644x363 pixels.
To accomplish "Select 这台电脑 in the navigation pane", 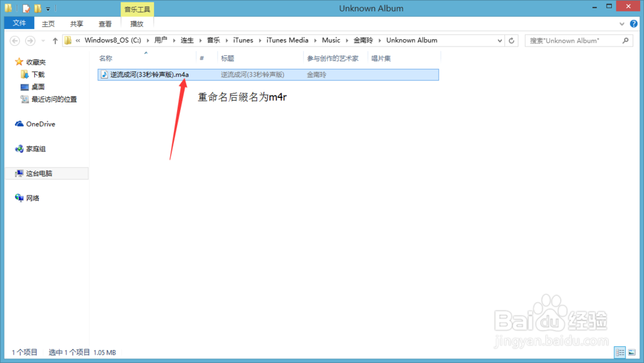I will point(46,173).
